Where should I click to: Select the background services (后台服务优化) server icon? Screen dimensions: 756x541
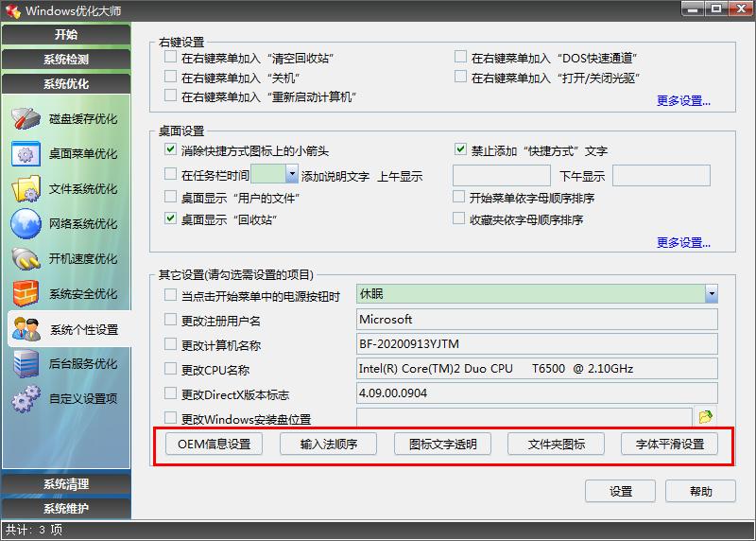pos(26,364)
